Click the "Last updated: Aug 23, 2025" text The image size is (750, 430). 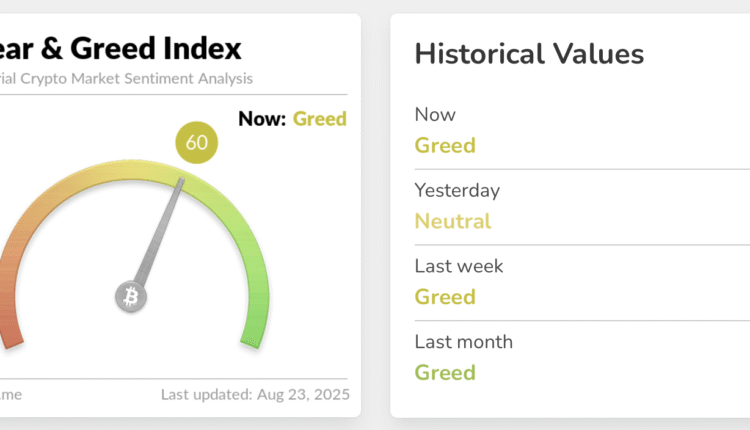[x=255, y=394]
